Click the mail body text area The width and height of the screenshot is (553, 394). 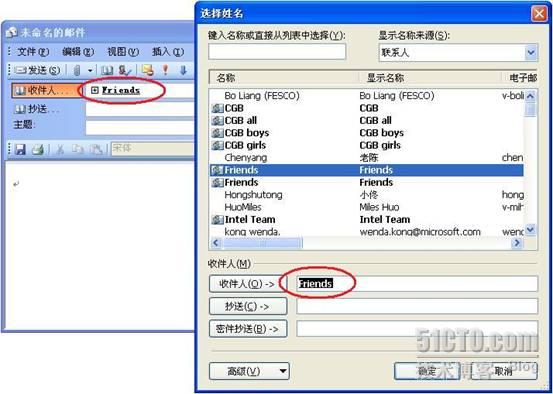pos(100,245)
